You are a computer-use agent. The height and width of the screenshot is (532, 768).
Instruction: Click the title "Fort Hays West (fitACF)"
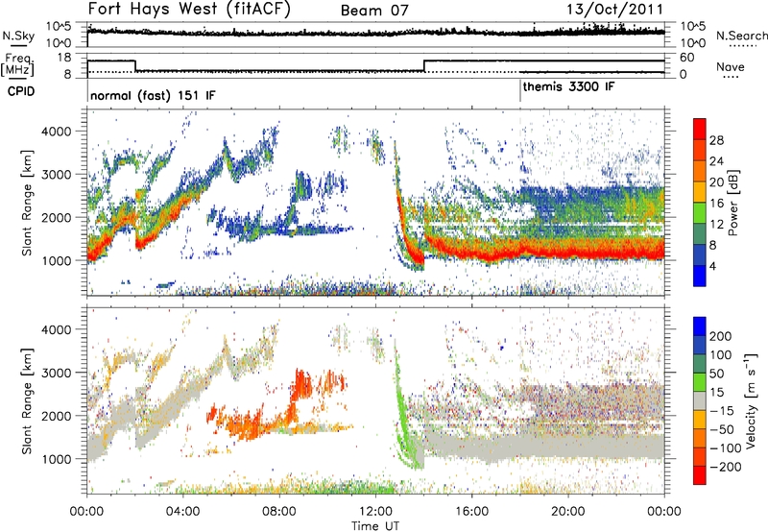[188, 9]
